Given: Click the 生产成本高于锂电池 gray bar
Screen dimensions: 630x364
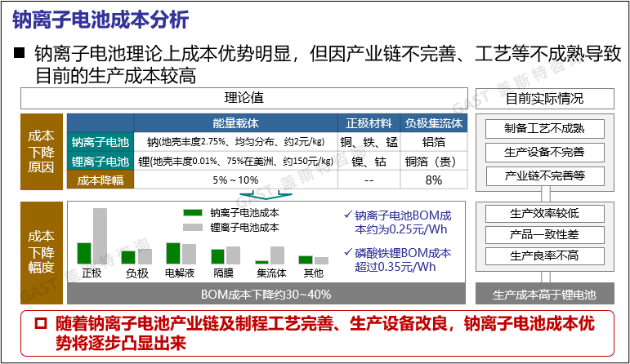Looking at the screenshot, I should [544, 294].
